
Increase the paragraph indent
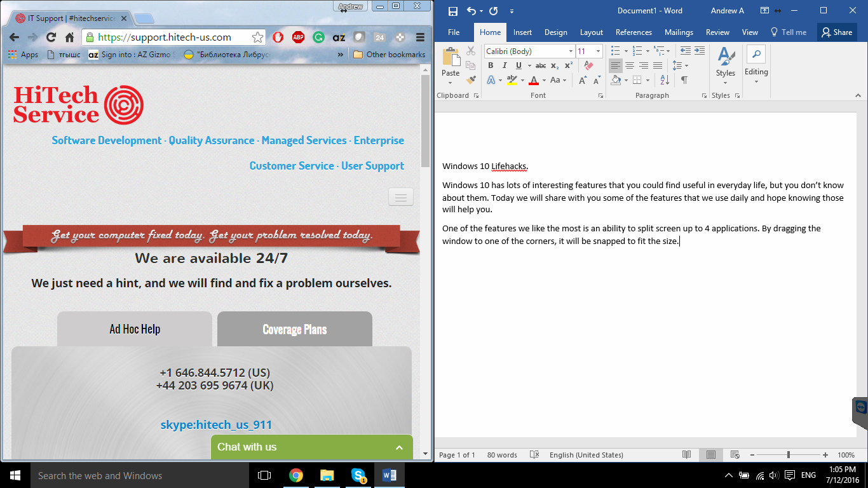tap(699, 51)
